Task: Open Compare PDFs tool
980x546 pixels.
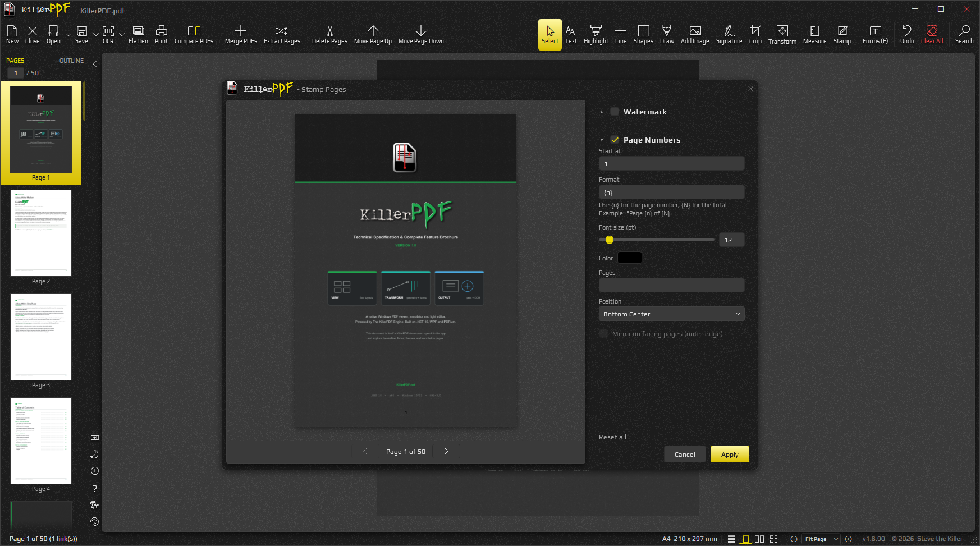Action: click(x=194, y=34)
